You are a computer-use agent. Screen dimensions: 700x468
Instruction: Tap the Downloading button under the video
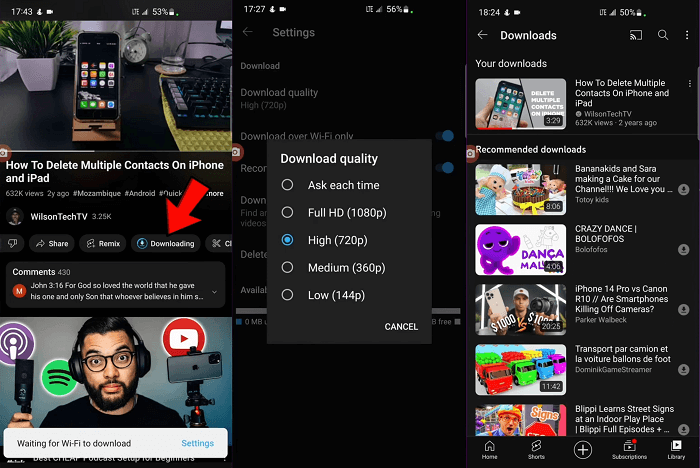pyautogui.click(x=166, y=243)
